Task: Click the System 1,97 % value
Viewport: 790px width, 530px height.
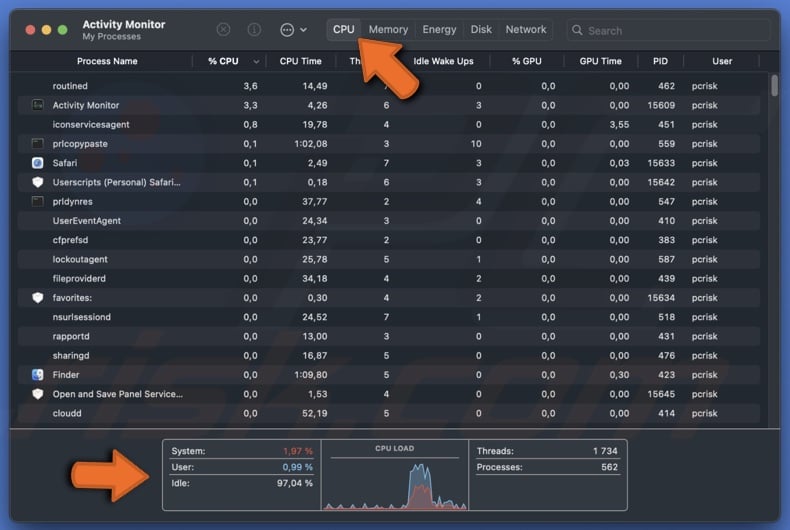Action: point(298,451)
